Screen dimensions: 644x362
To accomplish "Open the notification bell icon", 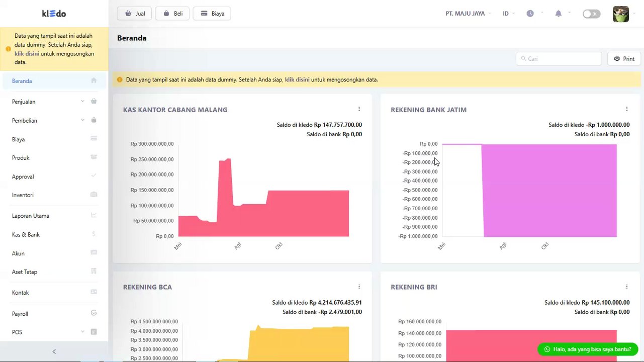I will (x=558, y=14).
